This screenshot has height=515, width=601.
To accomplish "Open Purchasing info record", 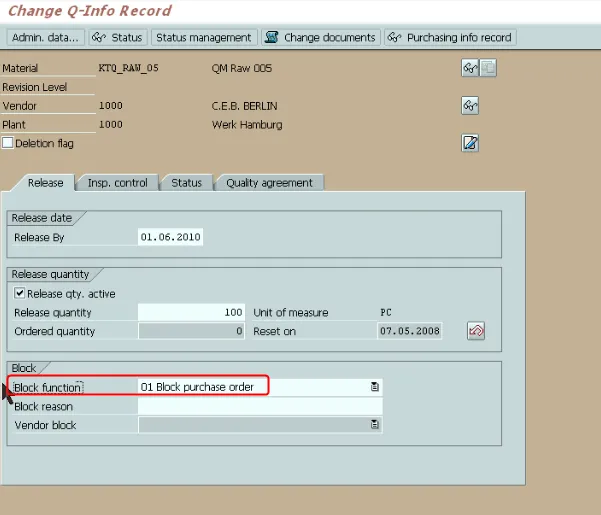I will 450,38.
